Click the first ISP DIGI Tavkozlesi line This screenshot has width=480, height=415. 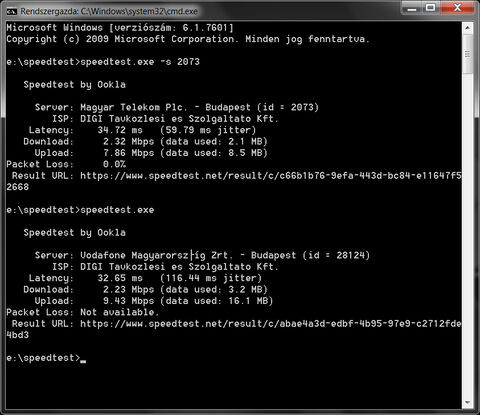(165, 119)
